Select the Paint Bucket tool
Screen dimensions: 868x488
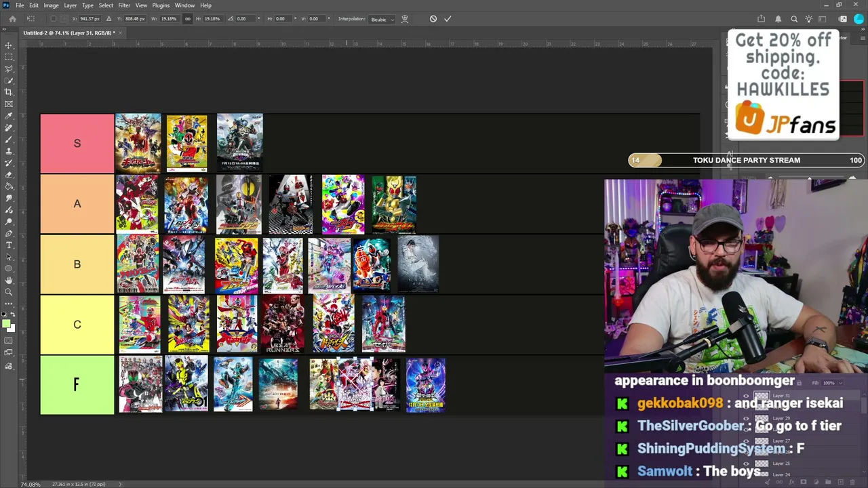pyautogui.click(x=9, y=186)
